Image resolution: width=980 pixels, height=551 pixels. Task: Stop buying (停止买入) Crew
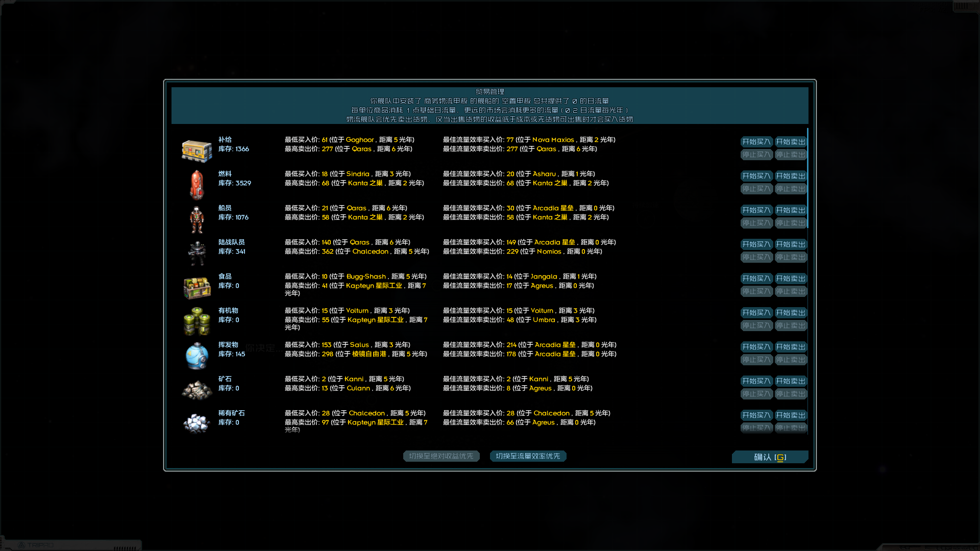(x=756, y=223)
